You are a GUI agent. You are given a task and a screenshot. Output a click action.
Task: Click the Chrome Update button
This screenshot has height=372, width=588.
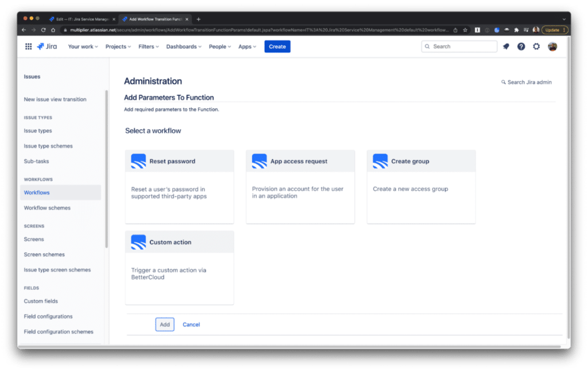(554, 30)
